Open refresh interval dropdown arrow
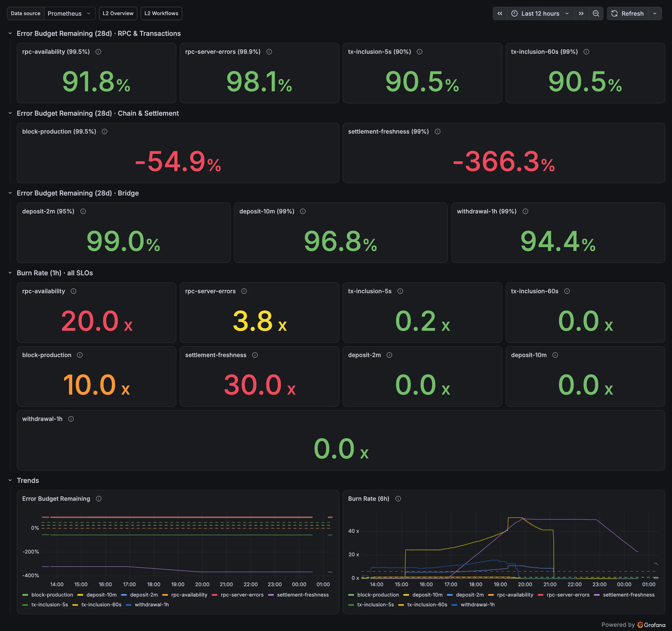 point(655,13)
